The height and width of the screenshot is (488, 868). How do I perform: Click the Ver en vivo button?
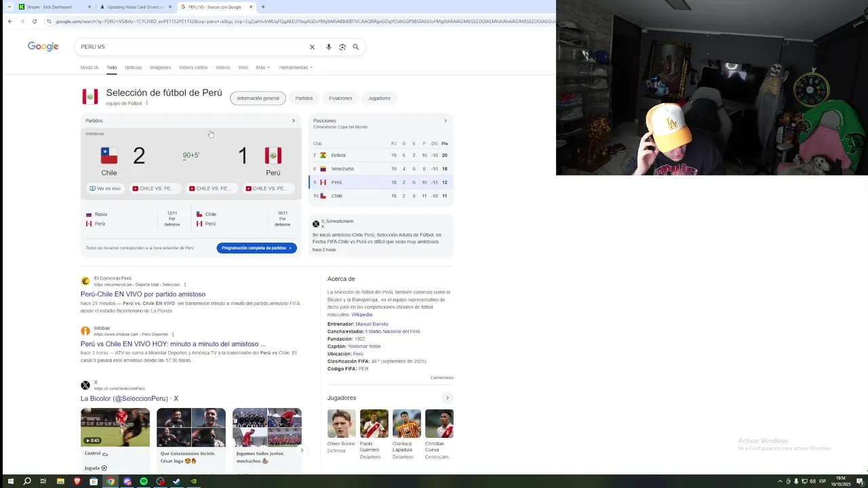[x=105, y=188]
